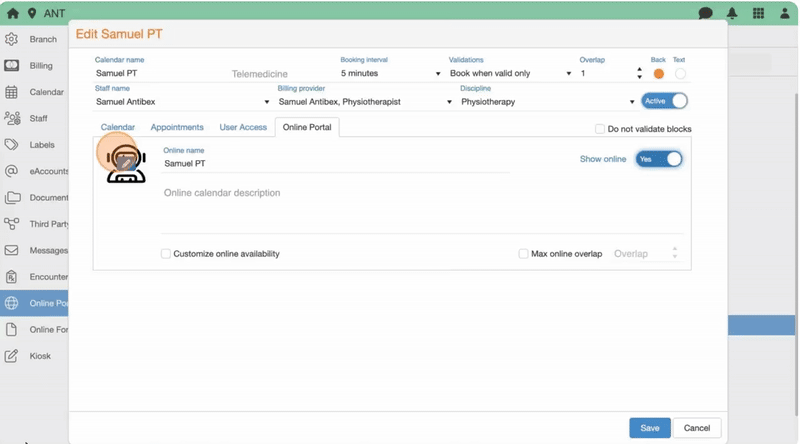Open the chat messages icon

tap(705, 14)
